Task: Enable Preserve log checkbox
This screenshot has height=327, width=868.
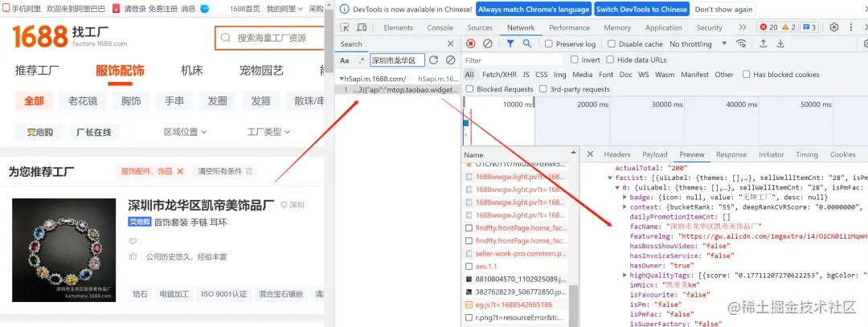Action: click(549, 43)
